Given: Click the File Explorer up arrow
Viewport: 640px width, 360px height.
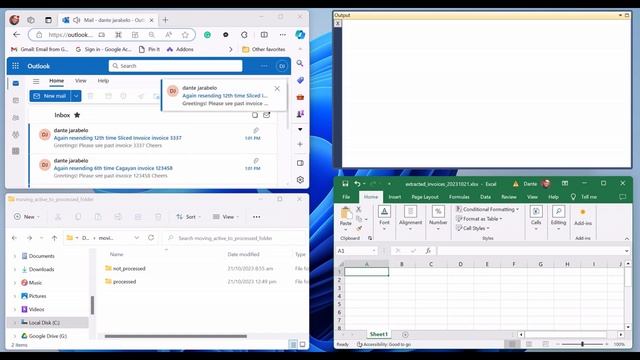Looking at the screenshot, I should (54, 238).
